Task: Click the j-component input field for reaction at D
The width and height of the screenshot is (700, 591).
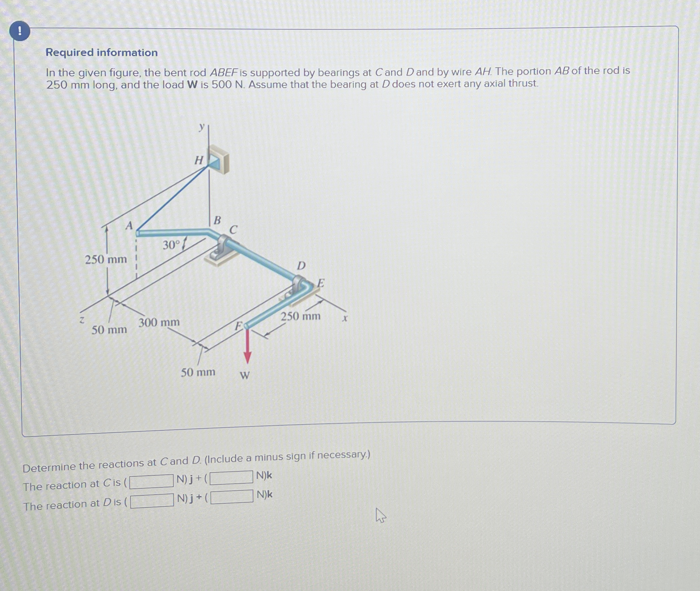Action: [152, 501]
